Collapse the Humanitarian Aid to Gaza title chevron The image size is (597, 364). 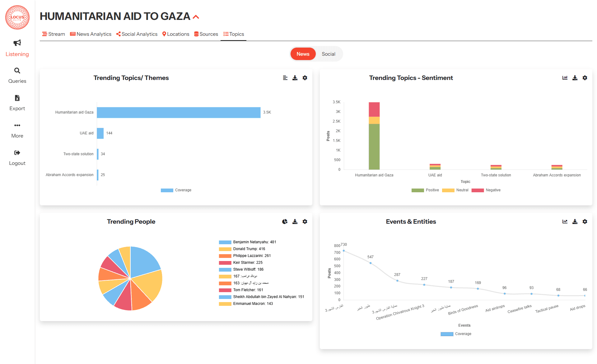(196, 17)
